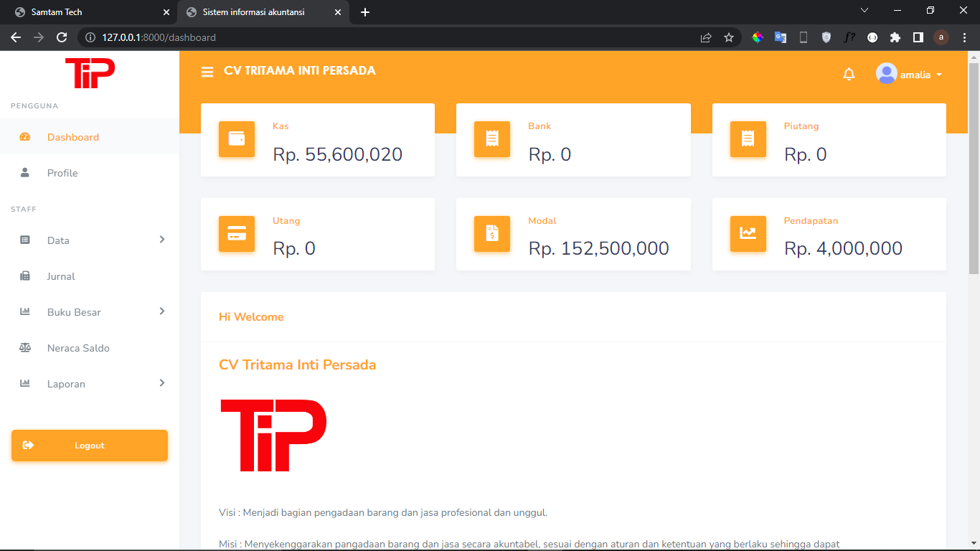Click the Visi statement text
The width and height of the screenshot is (980, 551).
pos(383,512)
